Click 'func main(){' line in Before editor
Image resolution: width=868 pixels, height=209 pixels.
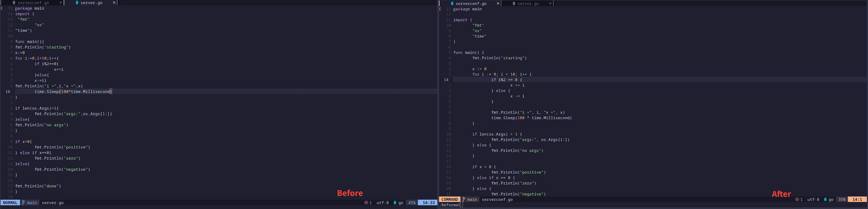pyautogui.click(x=29, y=41)
